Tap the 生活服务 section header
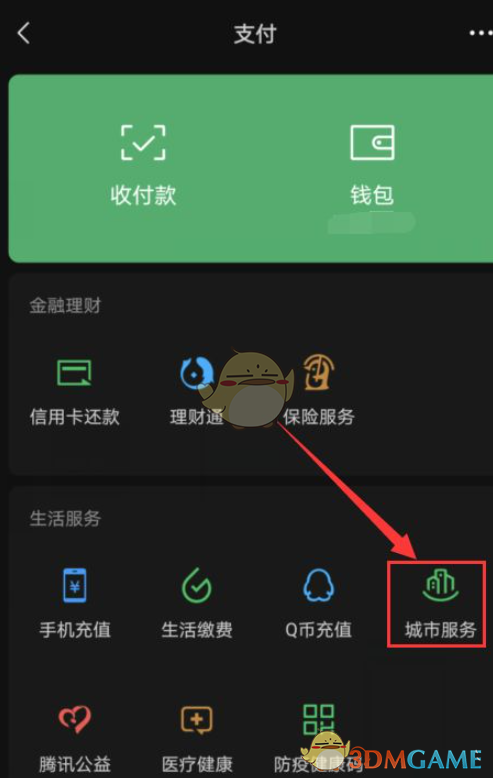Screen dimensions: 493x778 65,519
